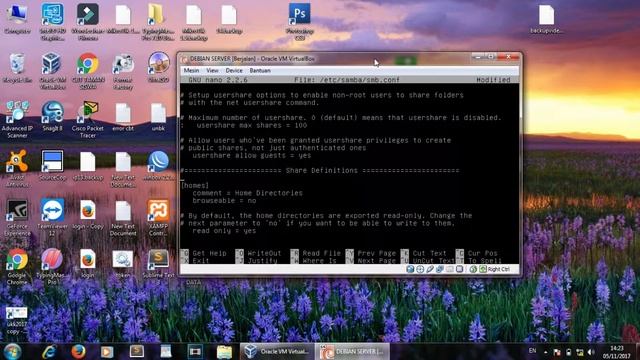The width and height of the screenshot is (640, 360).
Task: Click the 'read only = yes' line
Action: pyautogui.click(x=224, y=231)
